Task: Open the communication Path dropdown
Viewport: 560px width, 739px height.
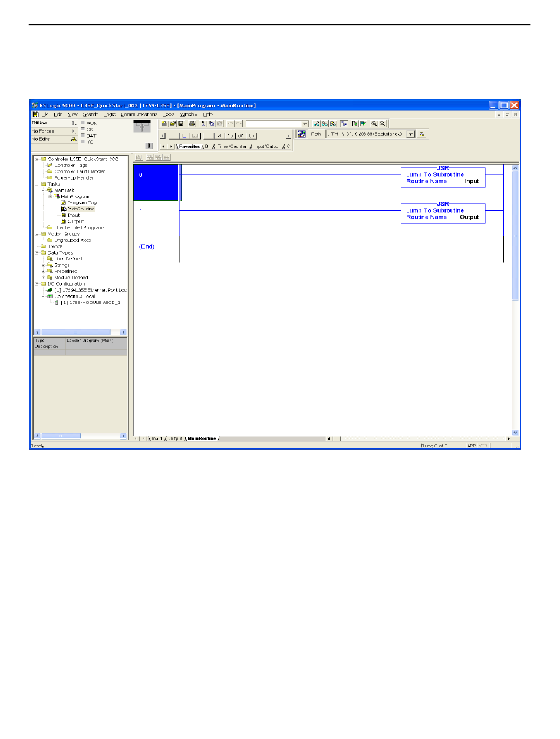Action: [x=411, y=134]
